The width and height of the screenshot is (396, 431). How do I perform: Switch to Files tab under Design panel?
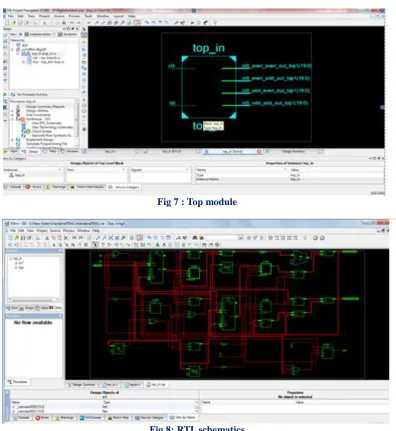click(x=51, y=152)
